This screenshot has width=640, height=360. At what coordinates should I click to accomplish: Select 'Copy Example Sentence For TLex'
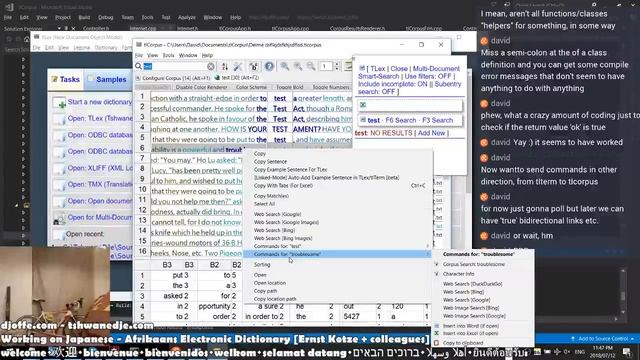(x=290, y=169)
